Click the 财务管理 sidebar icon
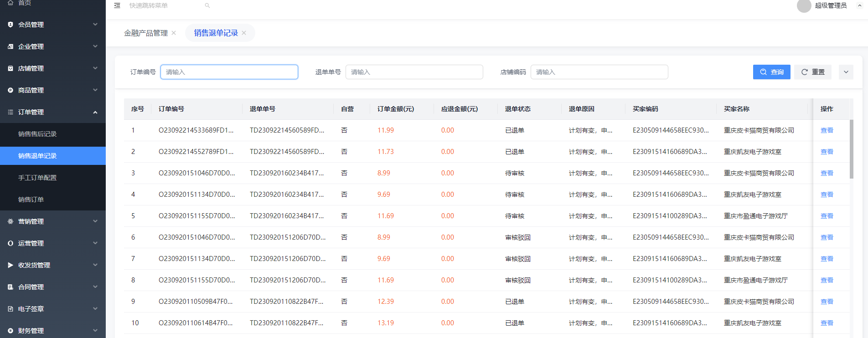The width and height of the screenshot is (868, 338). (10, 331)
